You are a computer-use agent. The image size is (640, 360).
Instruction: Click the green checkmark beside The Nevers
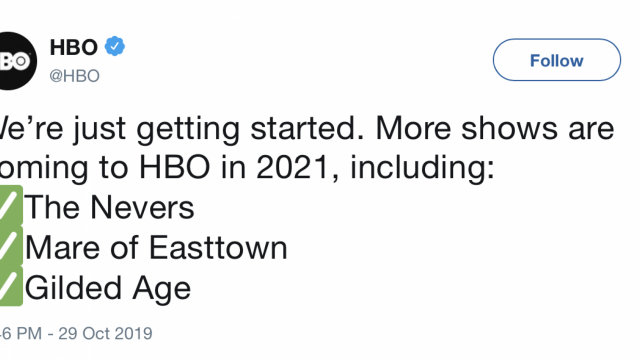coord(11,205)
